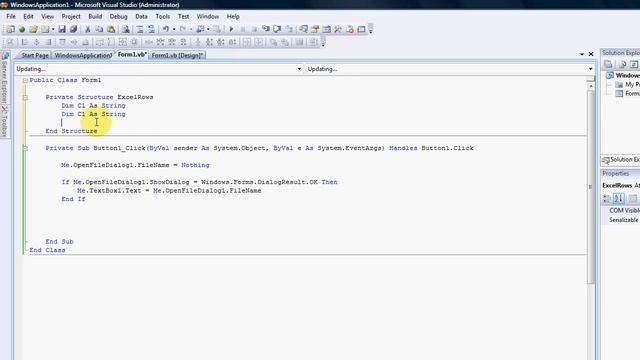Select the WindowsApplication1 project node
This screenshot has height=360, width=640.
pos(624,75)
